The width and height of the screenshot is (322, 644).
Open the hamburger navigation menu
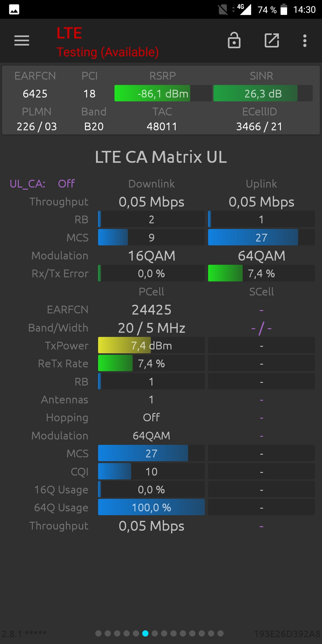pyautogui.click(x=22, y=41)
